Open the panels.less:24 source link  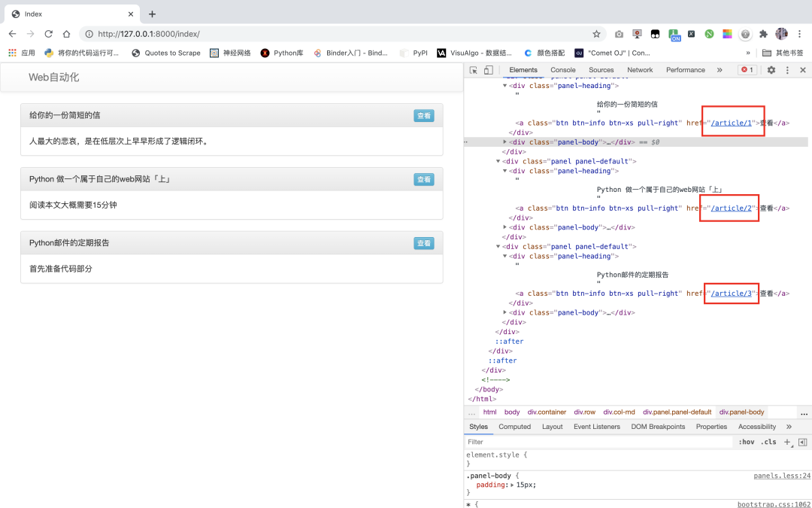pos(782,476)
